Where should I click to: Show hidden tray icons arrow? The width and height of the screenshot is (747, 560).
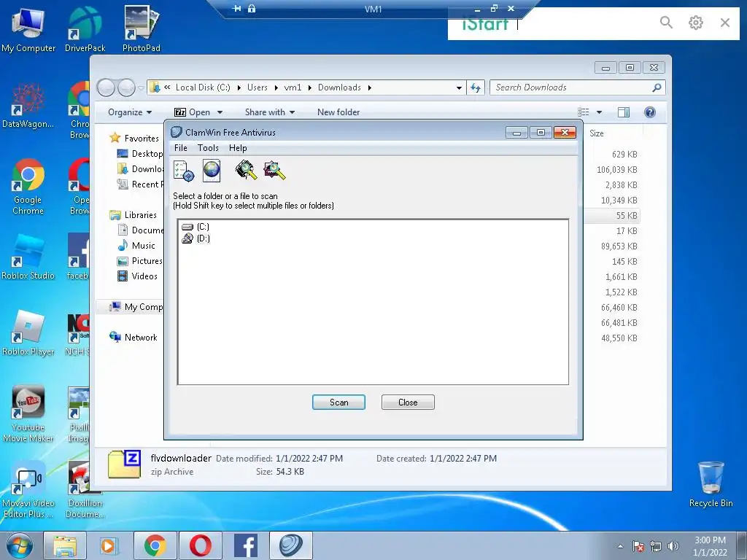point(620,546)
